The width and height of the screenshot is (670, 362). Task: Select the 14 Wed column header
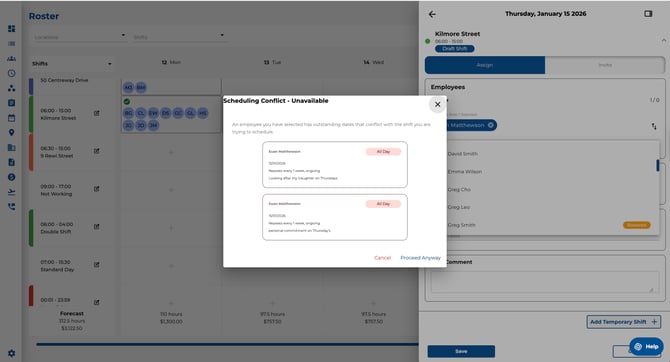[x=373, y=62]
